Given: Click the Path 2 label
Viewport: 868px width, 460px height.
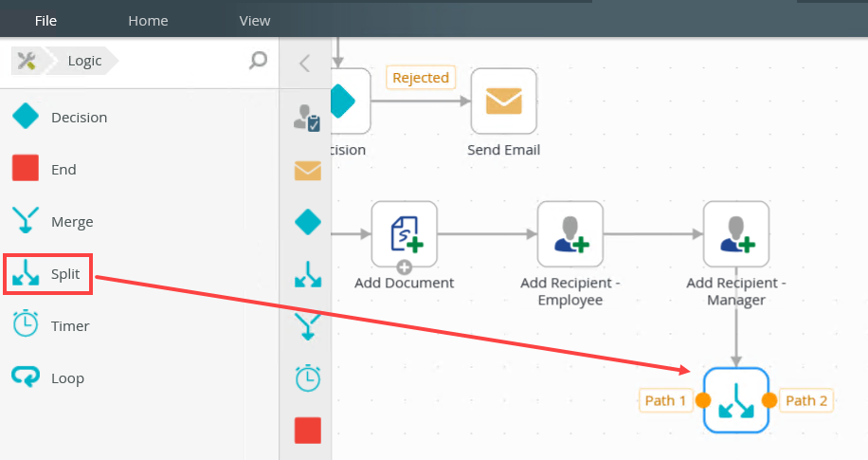Looking at the screenshot, I should (806, 400).
